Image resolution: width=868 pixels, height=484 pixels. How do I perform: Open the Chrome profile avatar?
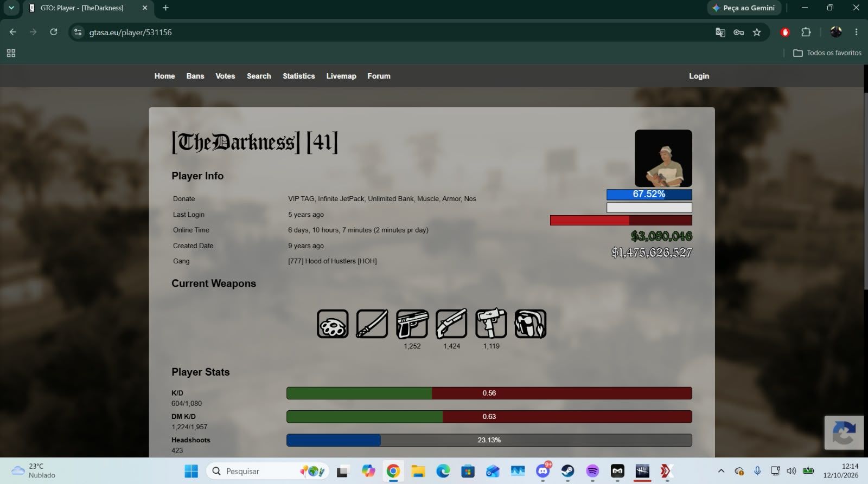pyautogui.click(x=836, y=33)
